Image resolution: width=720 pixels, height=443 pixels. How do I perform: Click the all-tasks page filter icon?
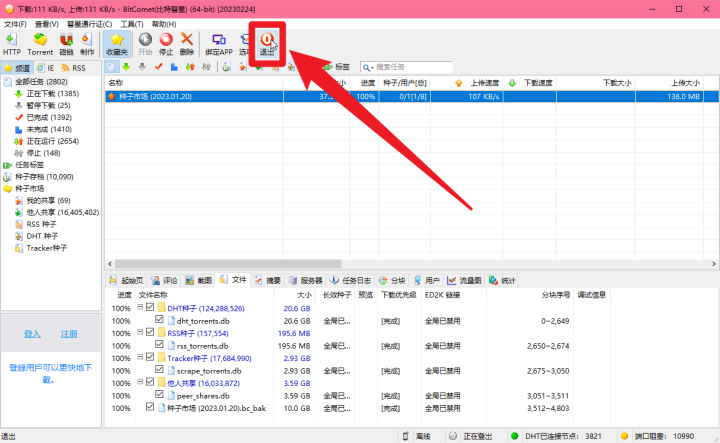[111, 67]
